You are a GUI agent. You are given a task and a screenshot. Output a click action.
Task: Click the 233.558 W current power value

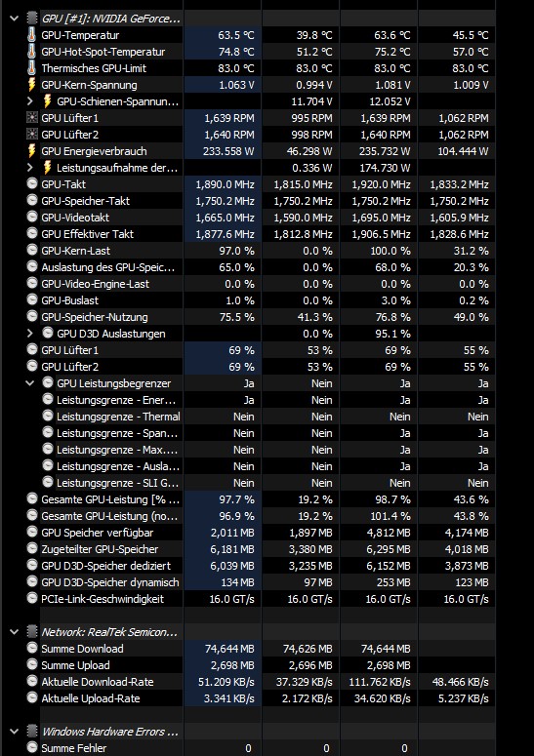point(228,151)
